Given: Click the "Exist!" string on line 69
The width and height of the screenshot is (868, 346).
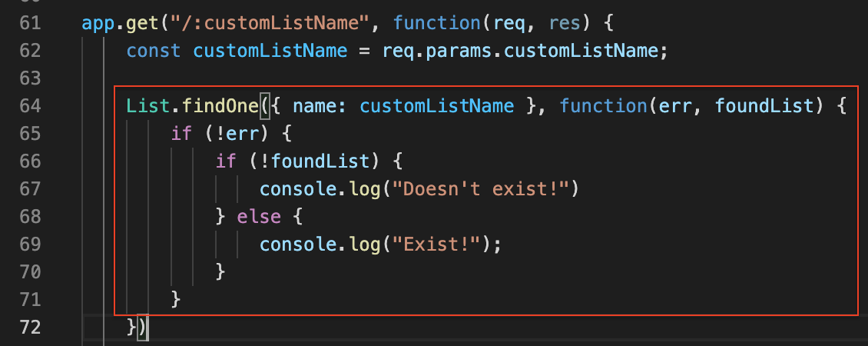Looking at the screenshot, I should coord(437,245).
